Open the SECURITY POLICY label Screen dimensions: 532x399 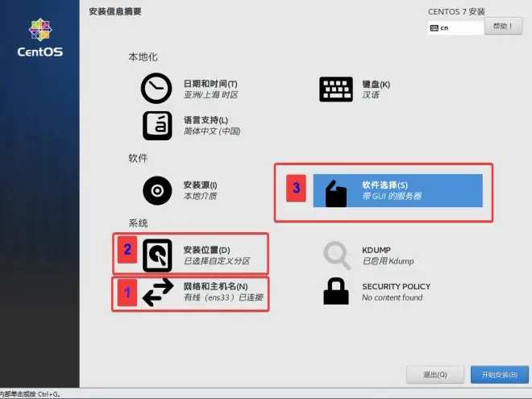pos(397,286)
